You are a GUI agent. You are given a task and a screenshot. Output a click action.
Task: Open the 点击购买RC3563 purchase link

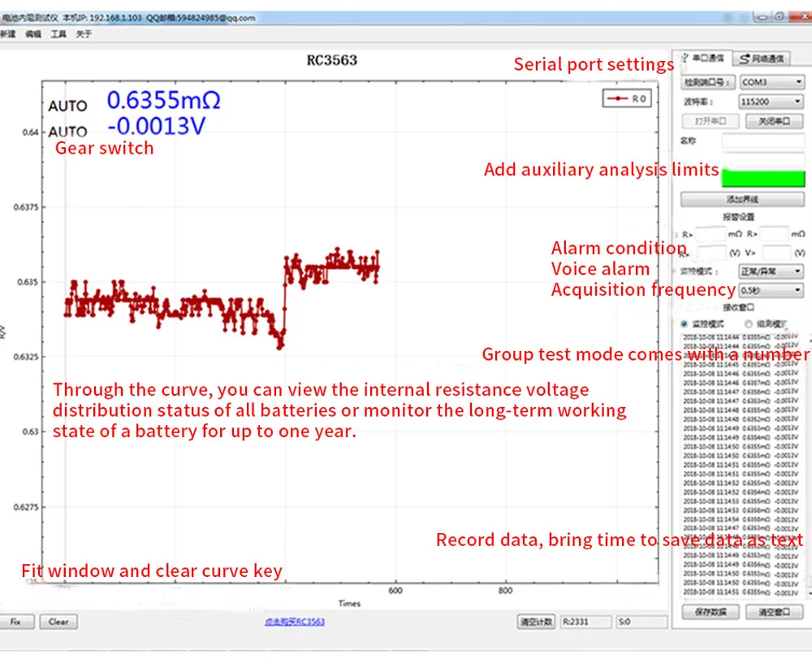click(x=295, y=622)
